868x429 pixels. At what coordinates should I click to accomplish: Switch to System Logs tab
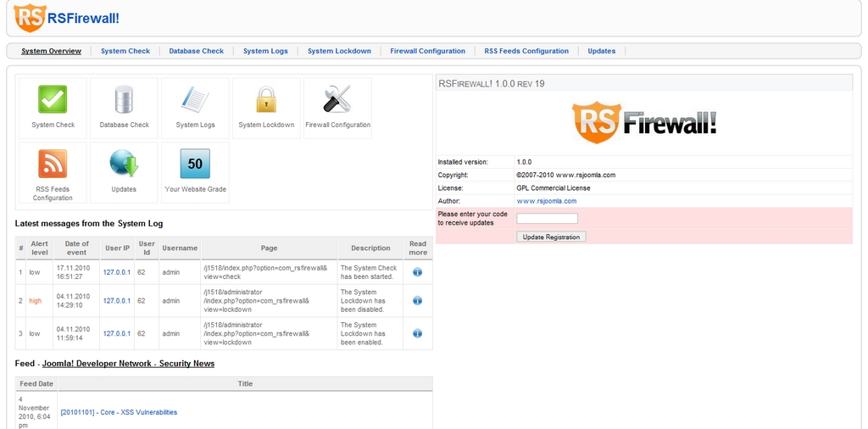pos(265,51)
